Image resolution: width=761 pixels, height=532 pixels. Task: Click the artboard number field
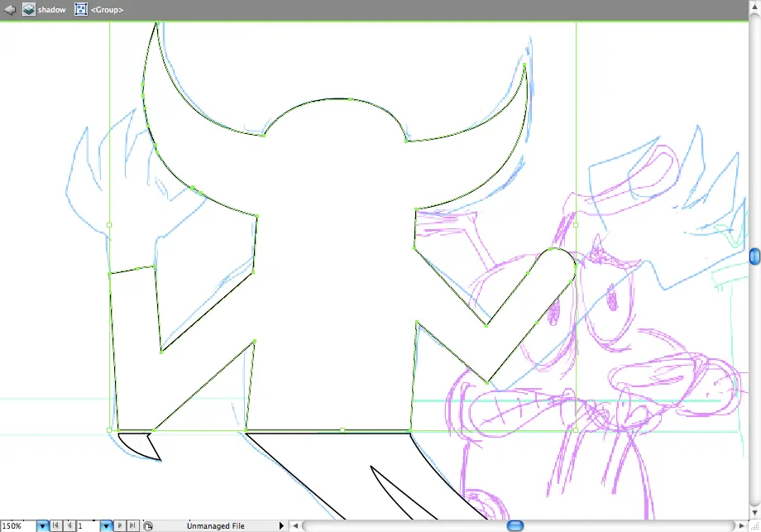[88, 526]
